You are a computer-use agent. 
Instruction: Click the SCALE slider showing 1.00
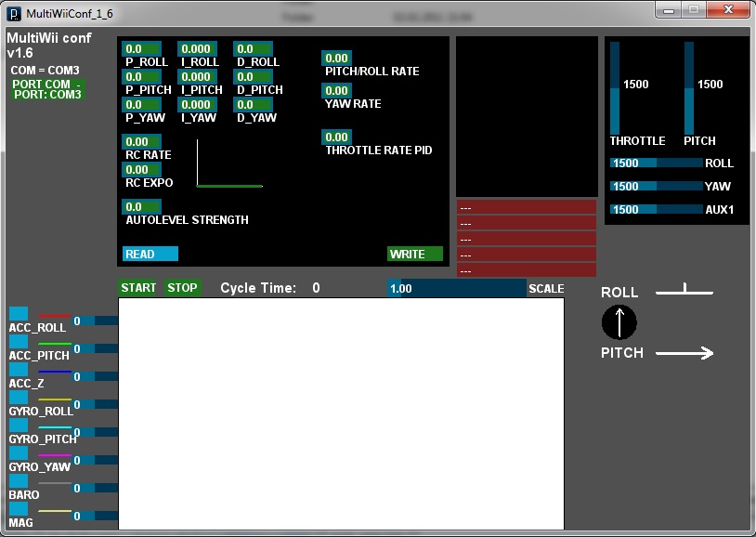coord(457,289)
